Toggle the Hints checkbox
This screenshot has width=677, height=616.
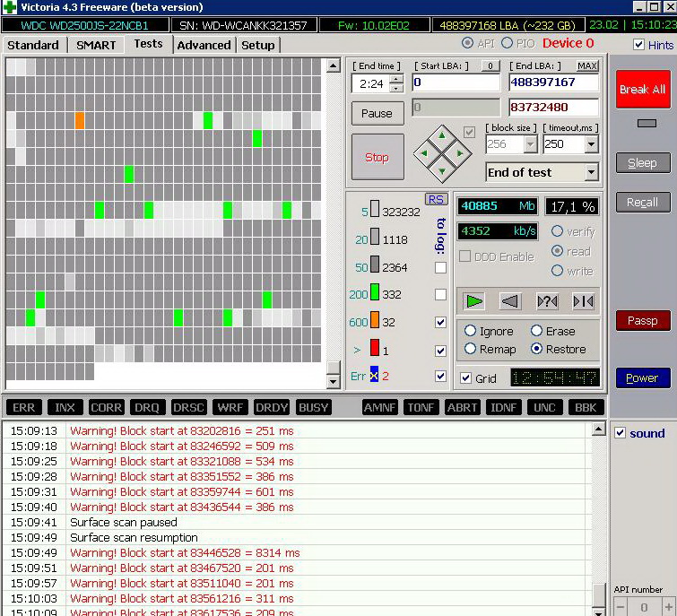[x=638, y=45]
